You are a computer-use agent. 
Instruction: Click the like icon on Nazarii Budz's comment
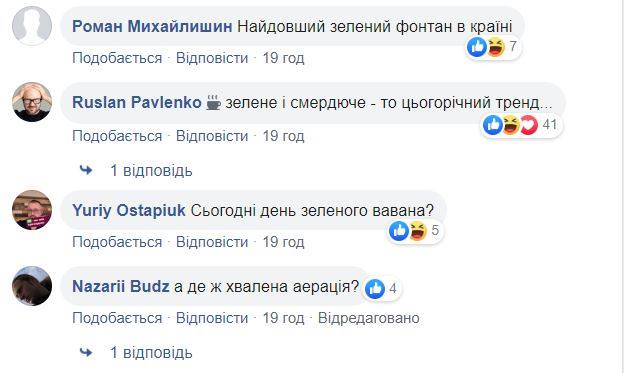(x=375, y=289)
